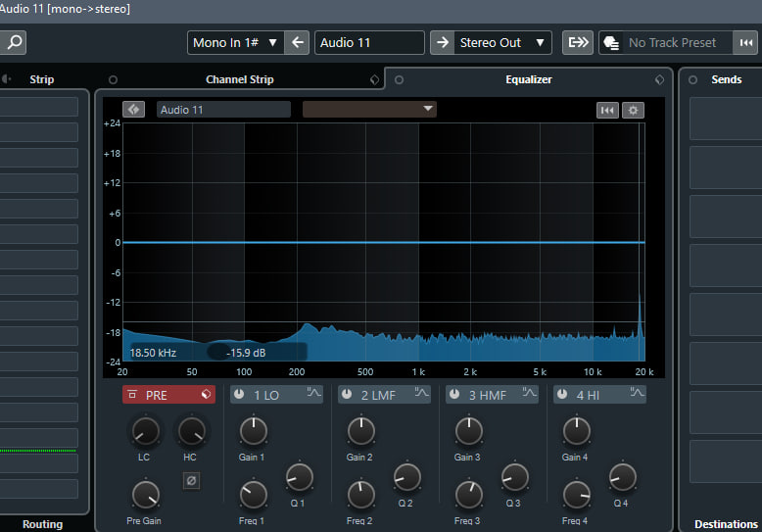Image resolution: width=762 pixels, height=532 pixels.
Task: Click the track preset cloud icon
Action: 611,43
